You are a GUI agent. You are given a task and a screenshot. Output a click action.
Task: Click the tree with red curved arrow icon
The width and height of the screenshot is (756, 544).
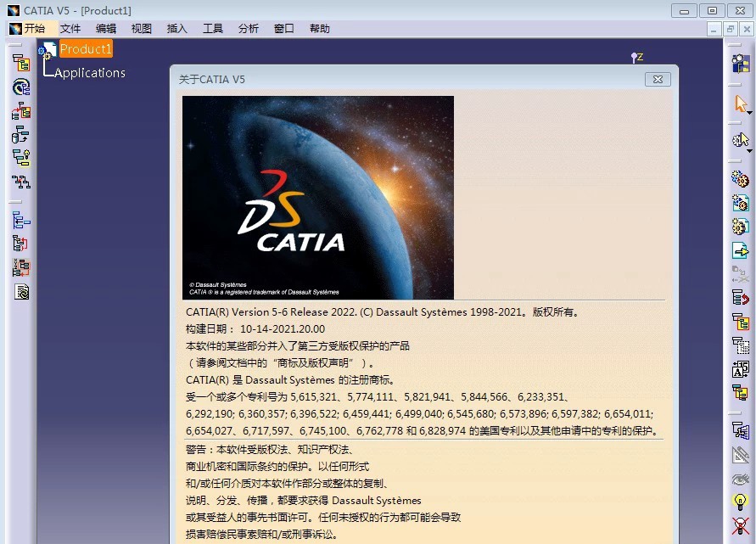741,298
